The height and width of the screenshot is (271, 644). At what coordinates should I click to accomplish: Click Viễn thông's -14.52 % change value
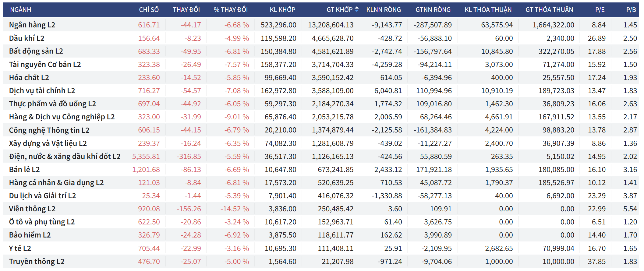[x=235, y=209]
